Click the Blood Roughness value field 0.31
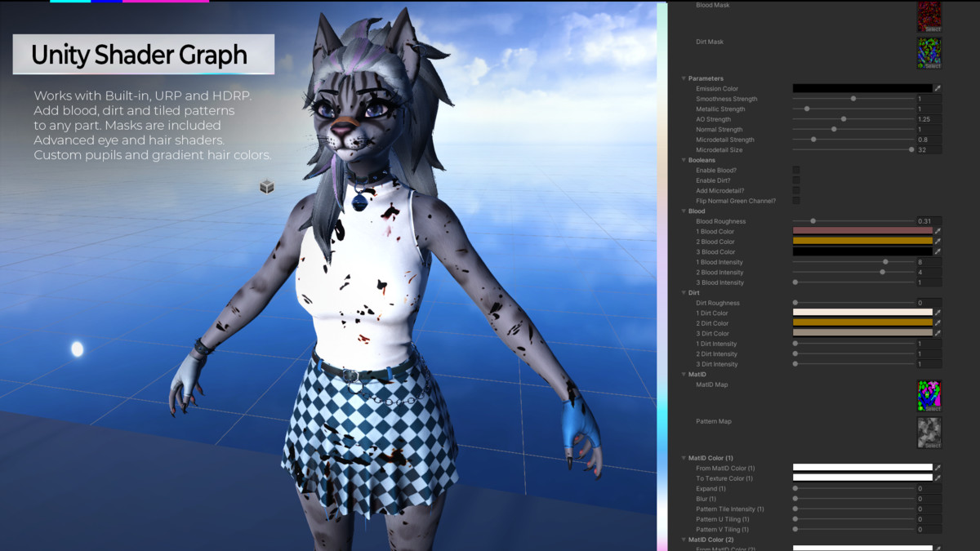Viewport: 980px width, 551px height. [929, 221]
